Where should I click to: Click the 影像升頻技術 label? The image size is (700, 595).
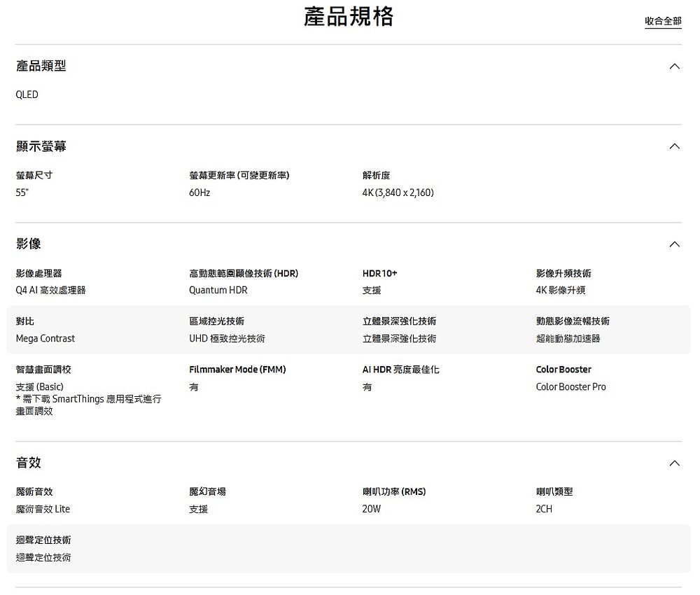coord(563,273)
